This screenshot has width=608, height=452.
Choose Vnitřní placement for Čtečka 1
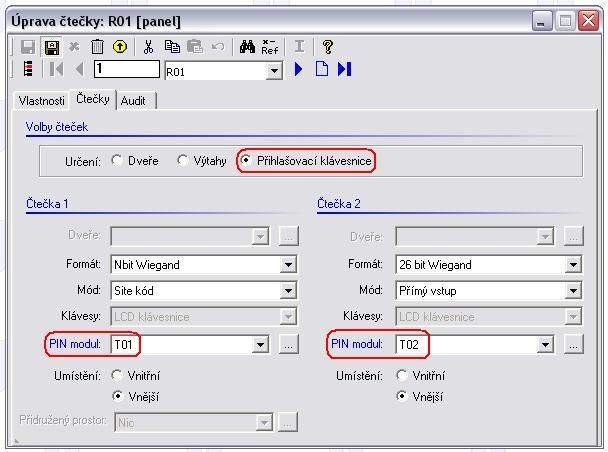coord(118,376)
